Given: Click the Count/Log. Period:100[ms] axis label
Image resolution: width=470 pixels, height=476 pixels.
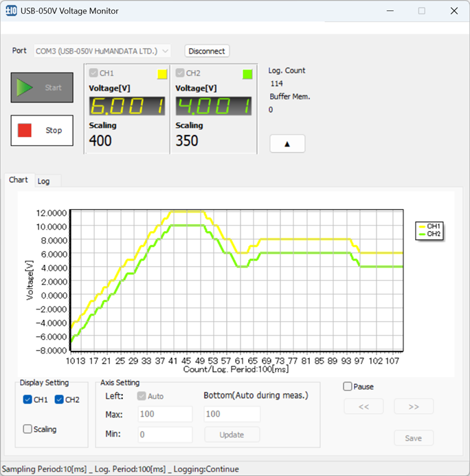Looking at the screenshot, I should pyautogui.click(x=236, y=369).
